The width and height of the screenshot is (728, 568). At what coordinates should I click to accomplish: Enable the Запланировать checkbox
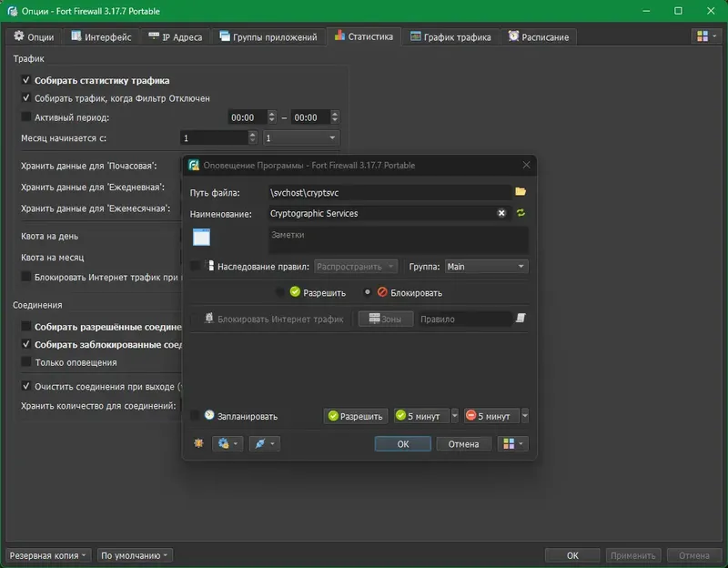coord(196,416)
